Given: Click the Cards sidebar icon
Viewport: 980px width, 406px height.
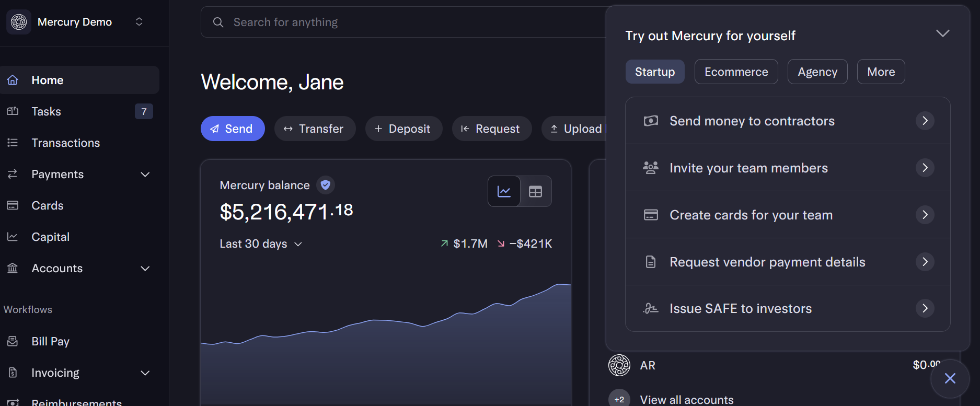Looking at the screenshot, I should [13, 205].
